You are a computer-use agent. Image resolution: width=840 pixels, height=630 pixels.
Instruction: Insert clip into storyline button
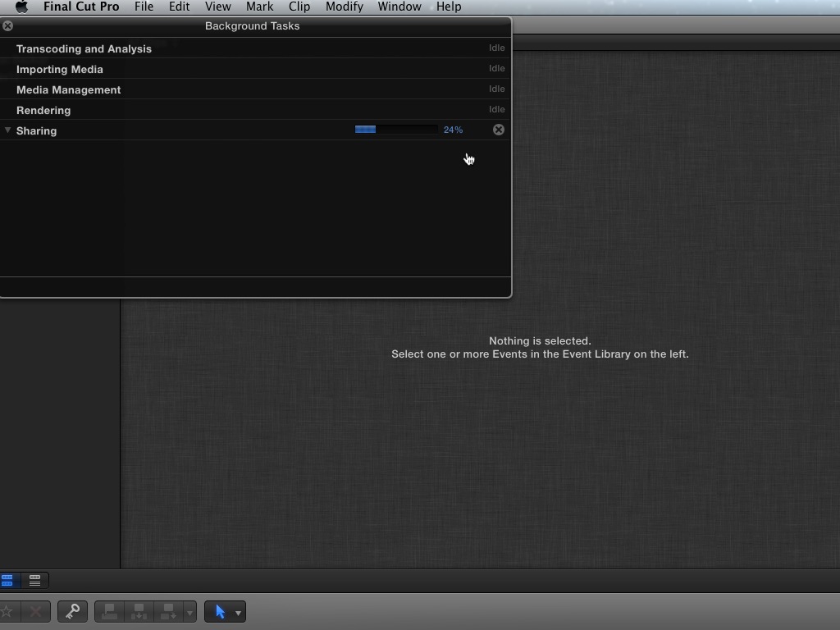[x=139, y=611]
